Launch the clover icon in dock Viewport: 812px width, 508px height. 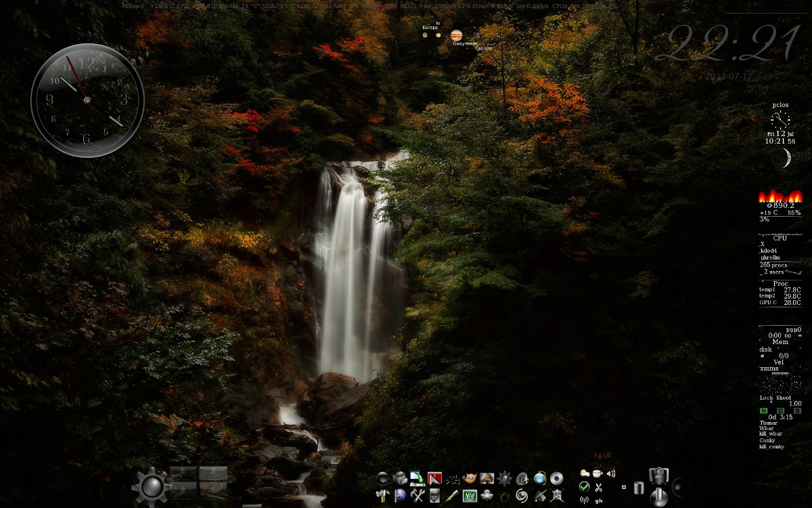(487, 496)
